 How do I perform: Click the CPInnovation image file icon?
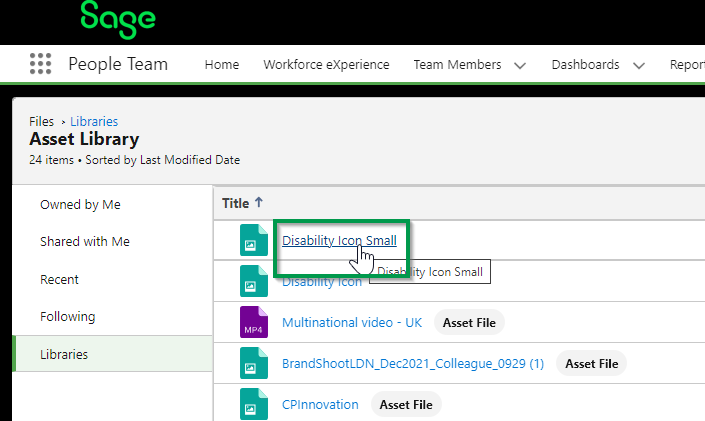coord(254,404)
